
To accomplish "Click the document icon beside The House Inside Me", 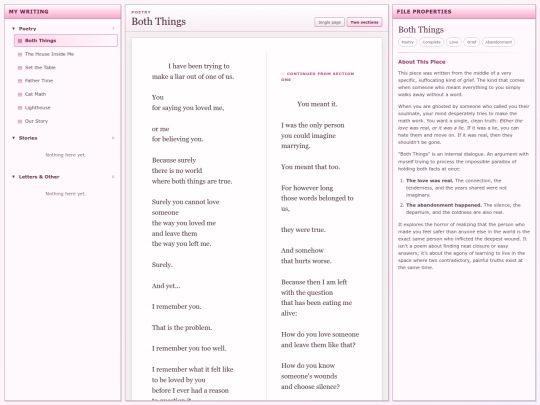I will (20, 54).
